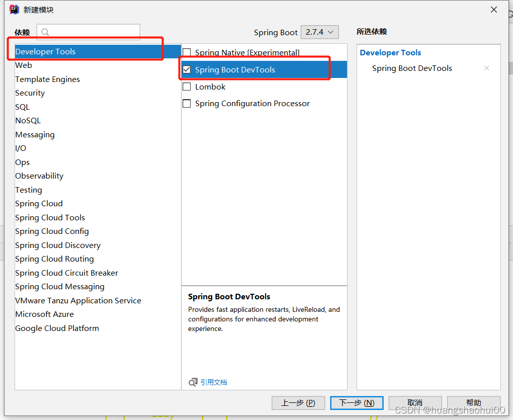Select the Testing category
Image resolution: width=513 pixels, height=420 pixels.
(x=28, y=190)
